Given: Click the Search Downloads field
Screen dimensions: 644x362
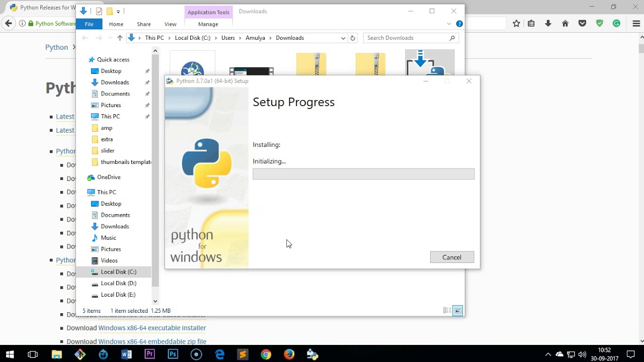Looking at the screenshot, I should click(411, 38).
